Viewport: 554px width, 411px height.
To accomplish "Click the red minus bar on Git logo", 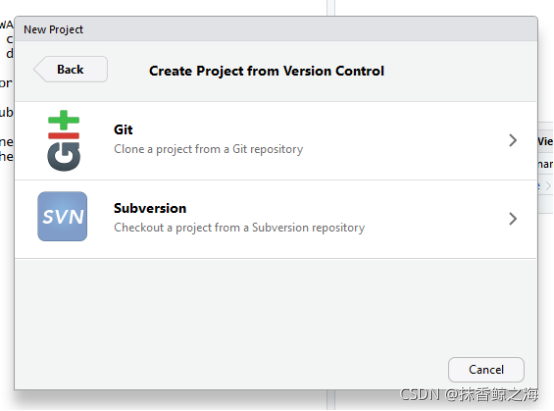I will [64, 136].
